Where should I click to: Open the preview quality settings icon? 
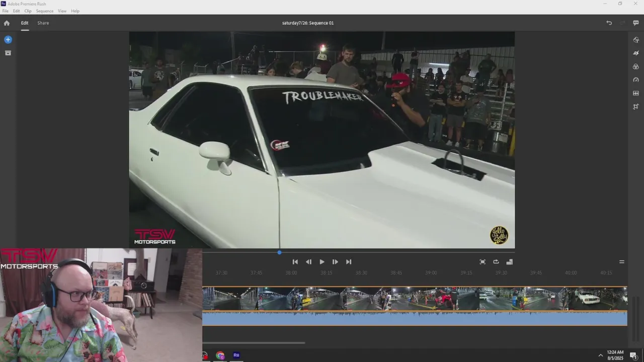tap(509, 262)
